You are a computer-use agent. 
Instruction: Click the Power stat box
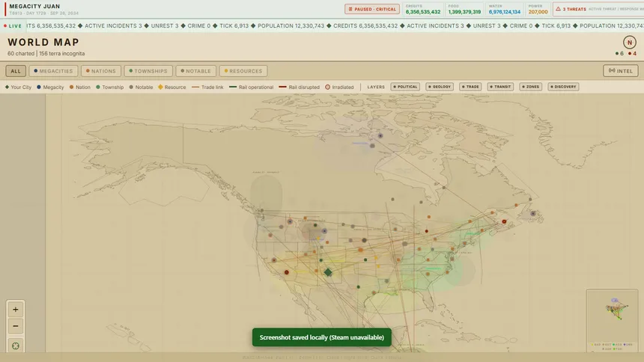click(538, 9)
